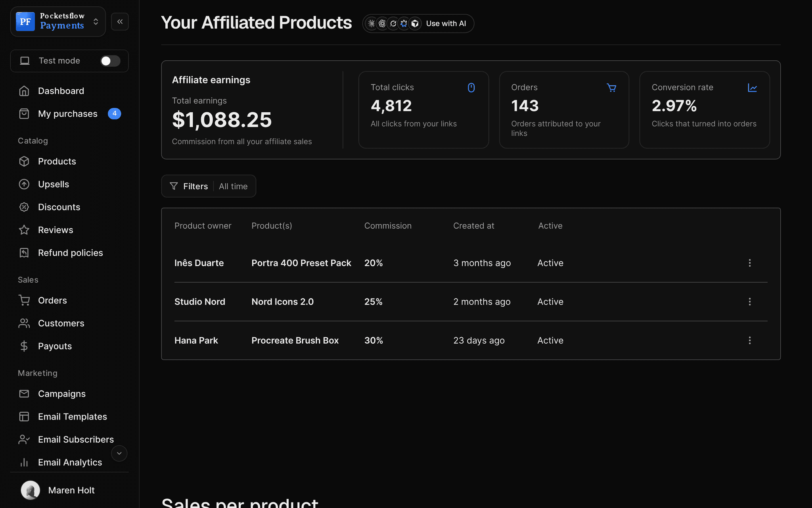
Task: Open the Pocketsflow Payments workspace switcher
Action: [x=58, y=22]
